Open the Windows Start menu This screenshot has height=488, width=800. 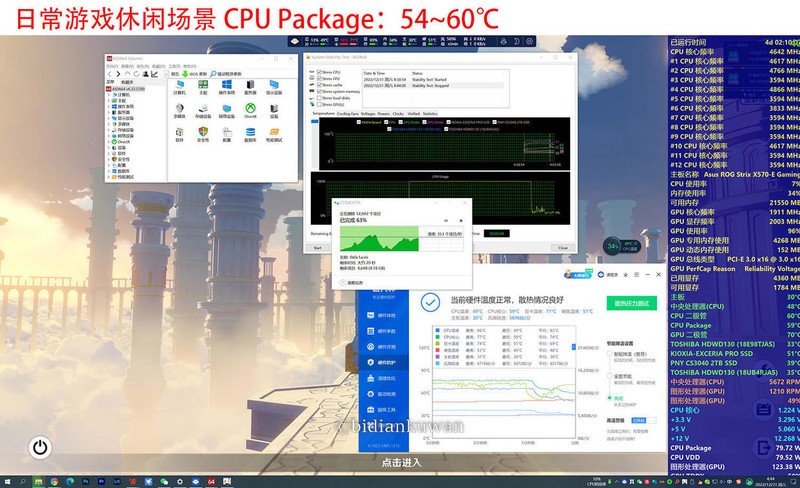[7, 481]
